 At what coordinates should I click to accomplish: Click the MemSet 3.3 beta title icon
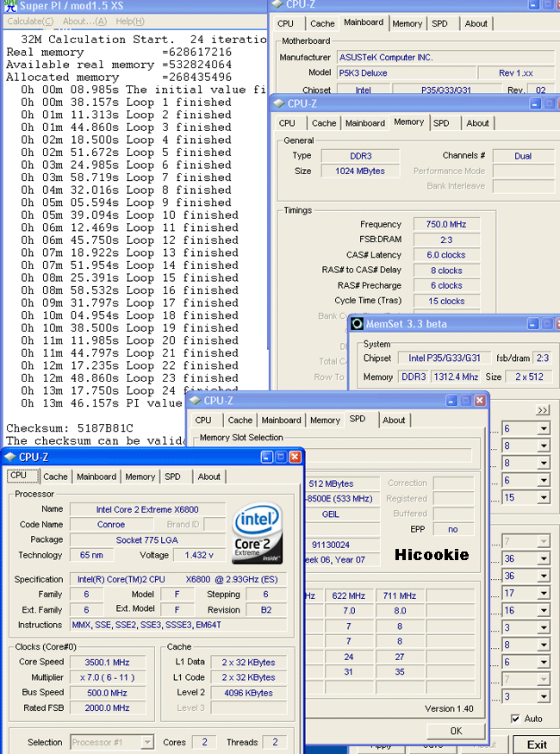[357, 324]
